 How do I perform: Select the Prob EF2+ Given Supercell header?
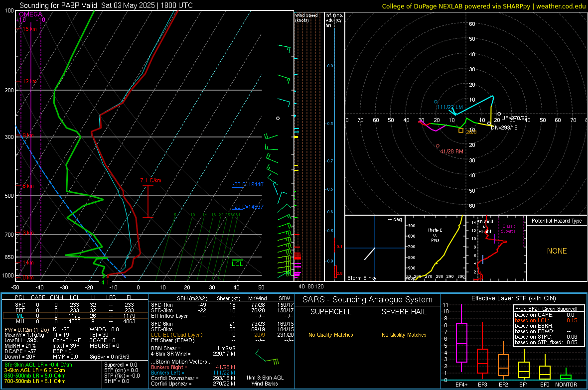tap(546, 309)
